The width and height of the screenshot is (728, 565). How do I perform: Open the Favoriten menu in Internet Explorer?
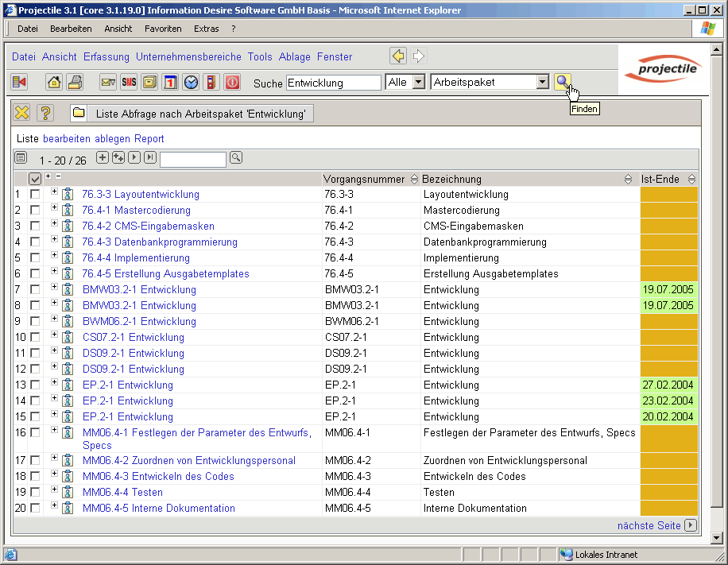163,29
